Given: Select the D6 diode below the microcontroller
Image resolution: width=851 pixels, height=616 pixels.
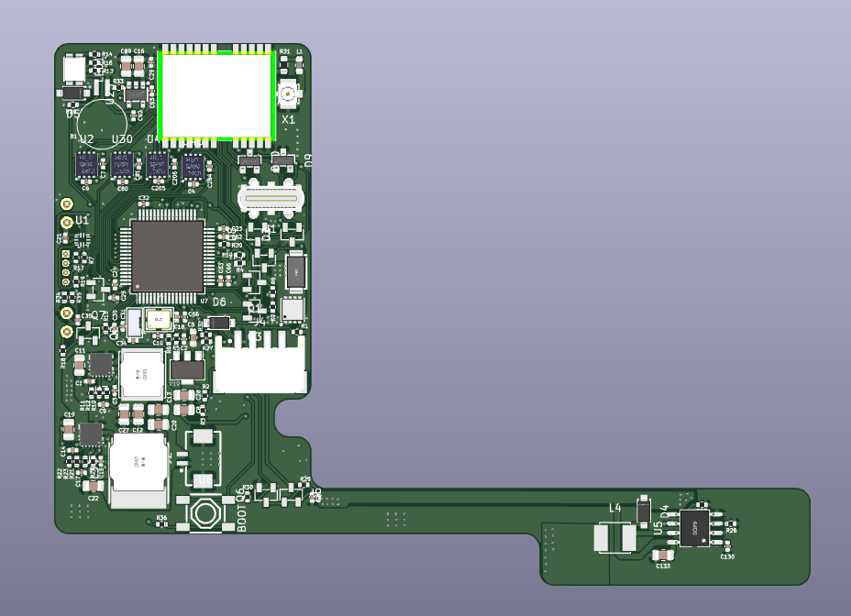Looking at the screenshot, I should coord(219,324).
